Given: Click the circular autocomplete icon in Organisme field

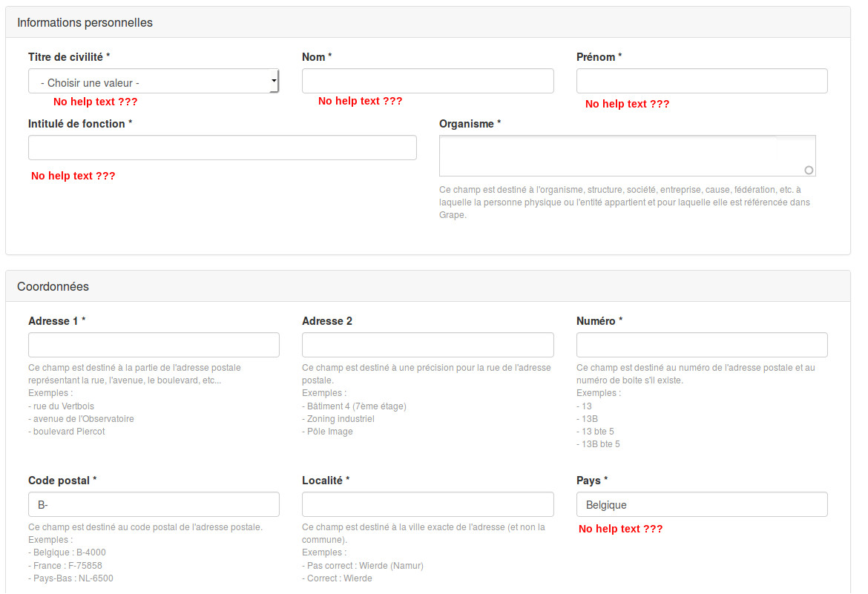Looking at the screenshot, I should [x=809, y=170].
